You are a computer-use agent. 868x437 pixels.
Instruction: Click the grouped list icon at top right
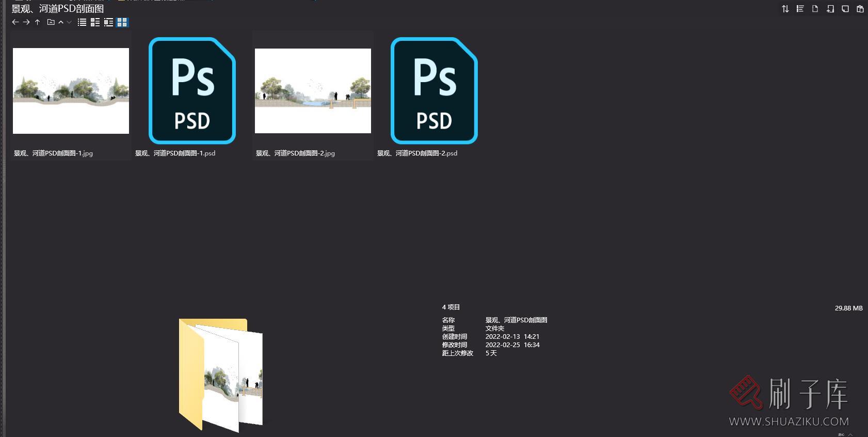coord(800,9)
